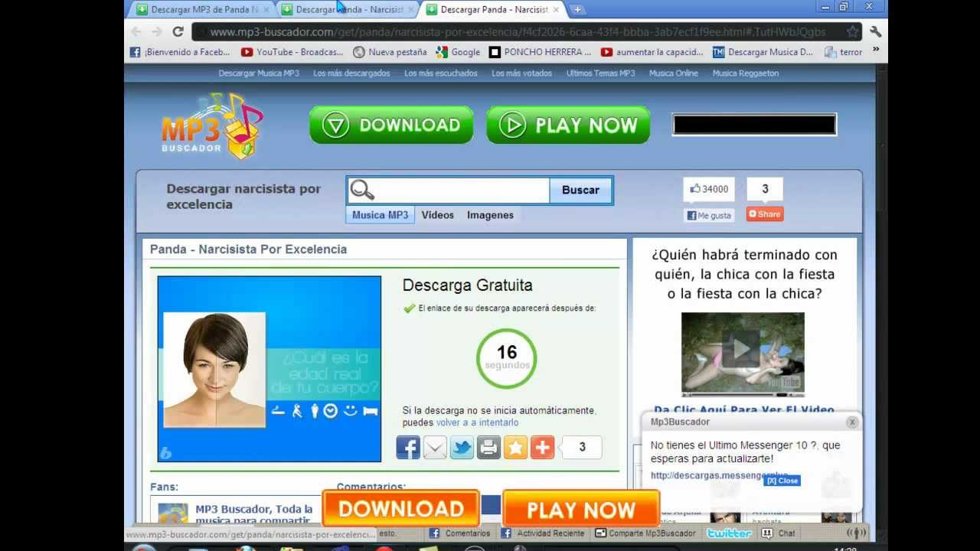Open the Descargar Musica D... bookmark
980x551 pixels.
point(763,52)
